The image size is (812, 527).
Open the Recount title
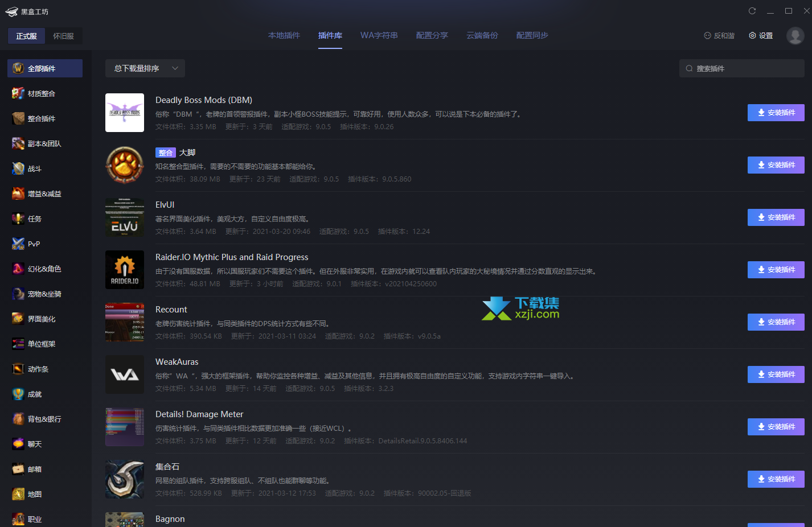171,310
